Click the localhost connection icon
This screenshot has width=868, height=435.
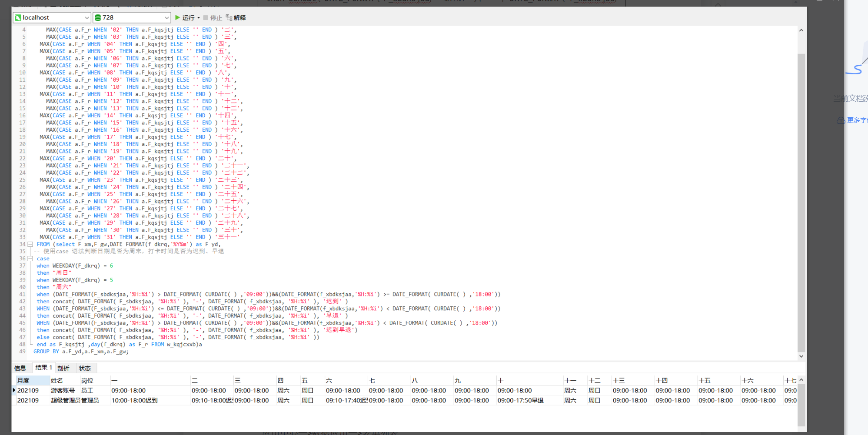pos(18,18)
